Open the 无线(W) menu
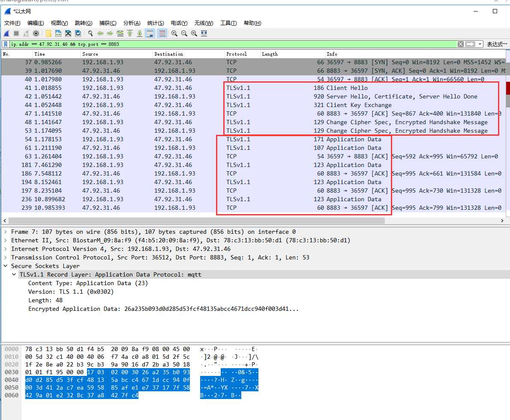The height and width of the screenshot is (420, 510). (204, 23)
